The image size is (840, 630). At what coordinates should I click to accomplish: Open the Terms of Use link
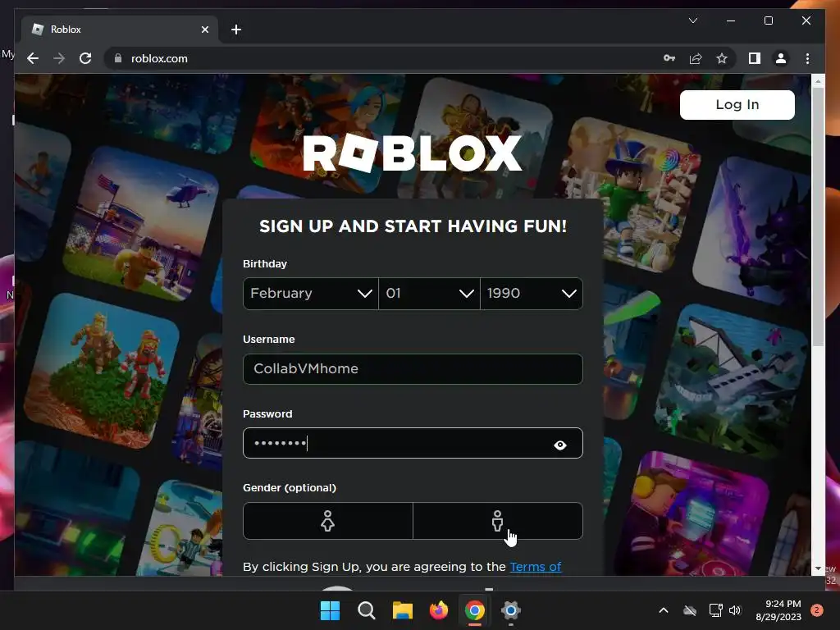click(x=535, y=567)
